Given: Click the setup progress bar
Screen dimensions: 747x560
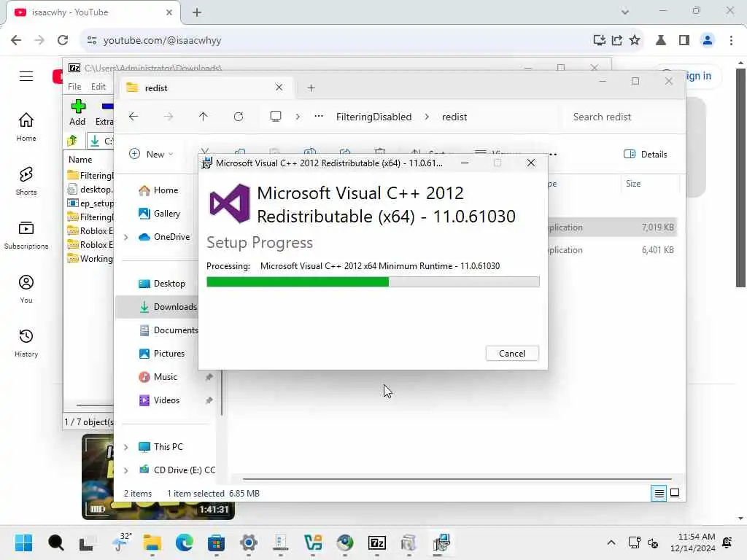Looking at the screenshot, I should [373, 282].
